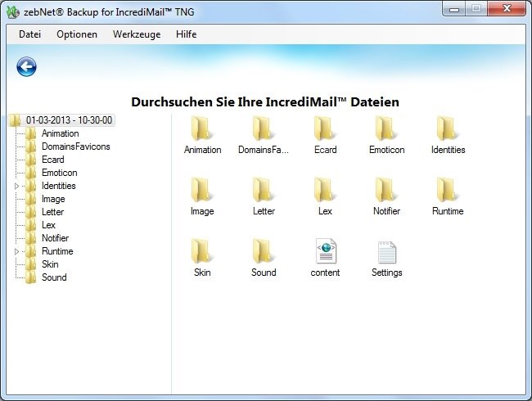
Task: Select Image in the folder tree
Action: (53, 199)
